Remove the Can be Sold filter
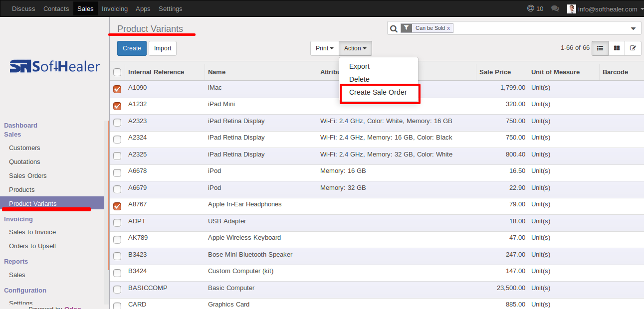The width and height of the screenshot is (644, 309). coord(448,28)
